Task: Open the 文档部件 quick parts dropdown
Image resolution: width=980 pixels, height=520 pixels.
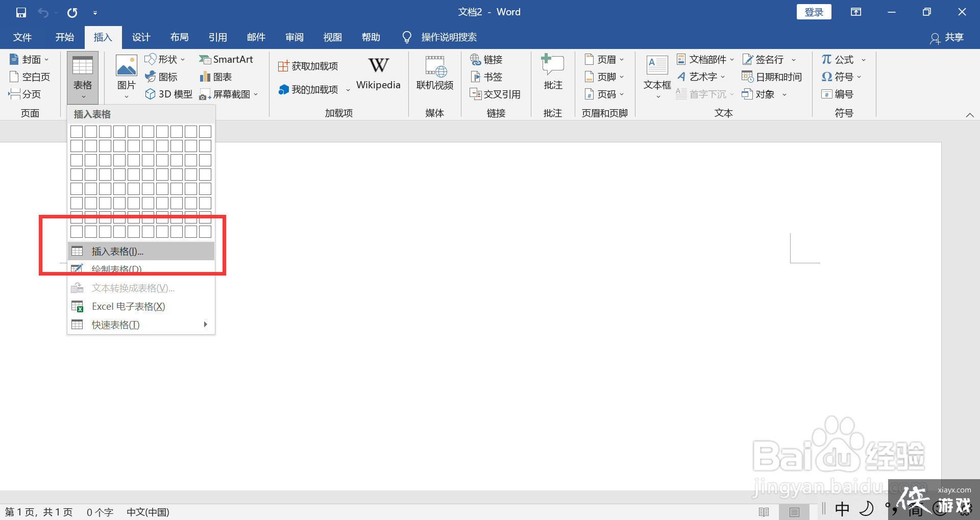Action: pos(705,60)
